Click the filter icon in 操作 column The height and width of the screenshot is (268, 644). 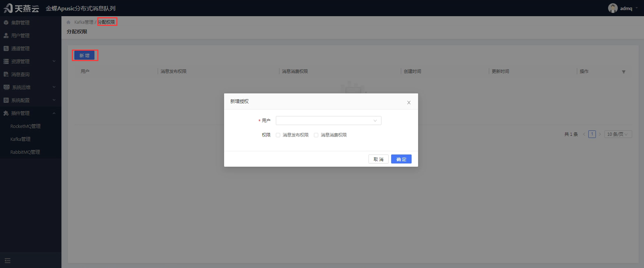[624, 72]
